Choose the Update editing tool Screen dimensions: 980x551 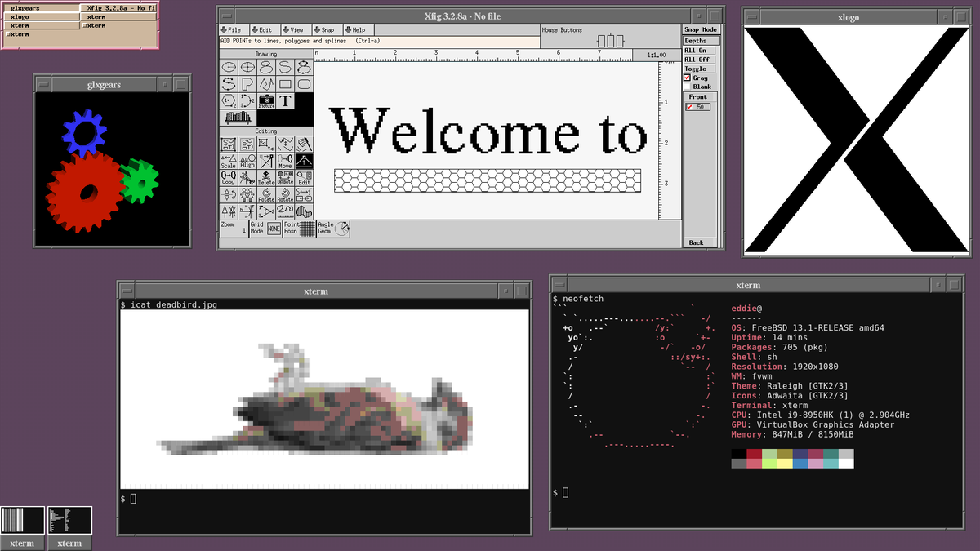pyautogui.click(x=285, y=178)
